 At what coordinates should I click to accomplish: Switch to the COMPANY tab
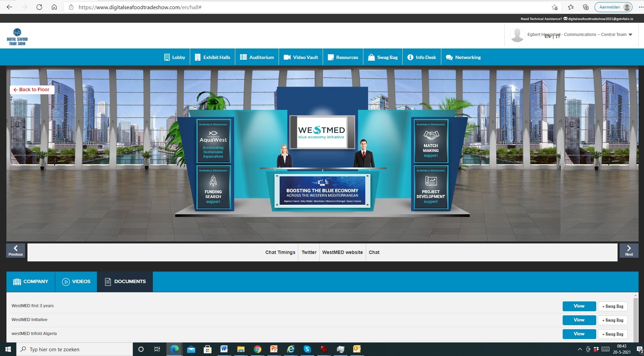(x=31, y=282)
